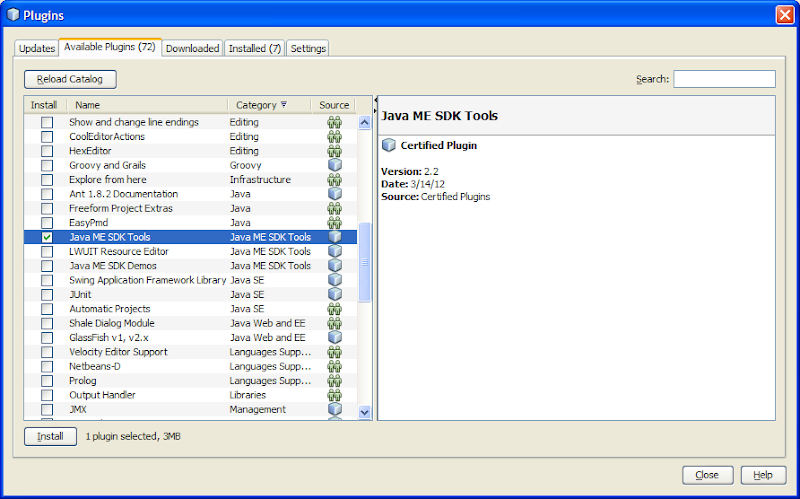The image size is (800, 499).
Task: Click the cube icon in Java ME SDK Tools row
Action: (x=335, y=237)
